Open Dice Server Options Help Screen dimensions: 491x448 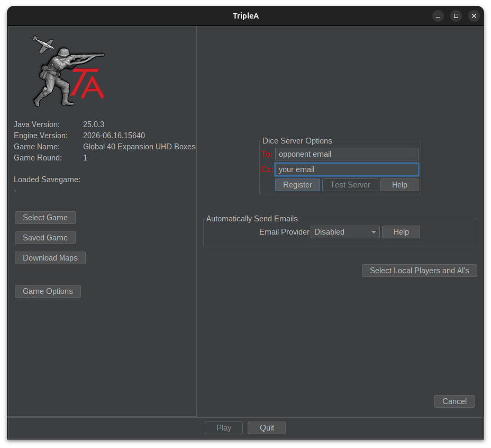(399, 185)
